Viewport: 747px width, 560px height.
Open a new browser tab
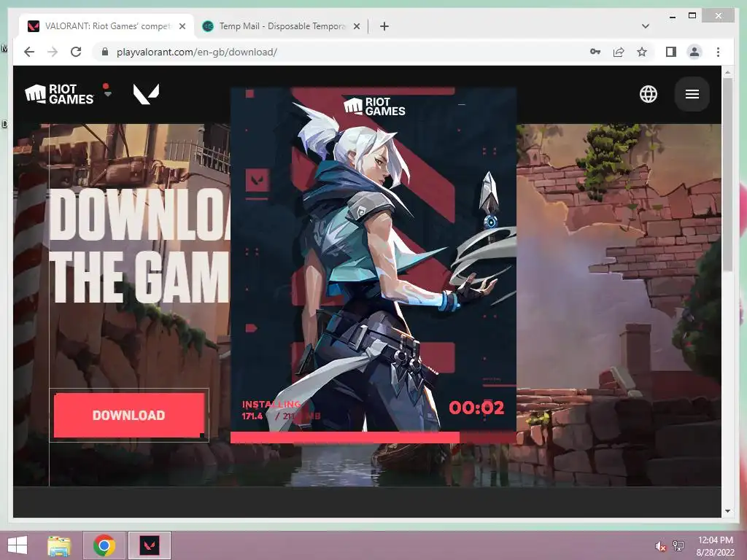coord(384,26)
